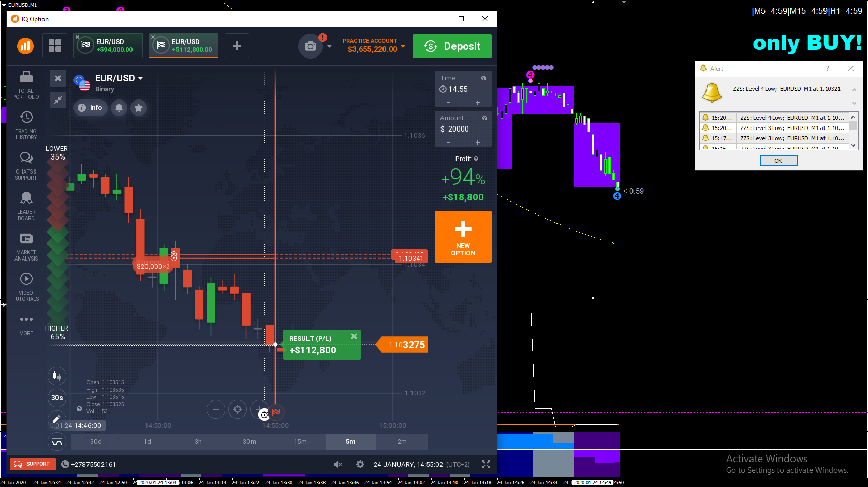Take a chart screenshot with camera icon
Viewport: 868px width, 487px height.
click(311, 46)
